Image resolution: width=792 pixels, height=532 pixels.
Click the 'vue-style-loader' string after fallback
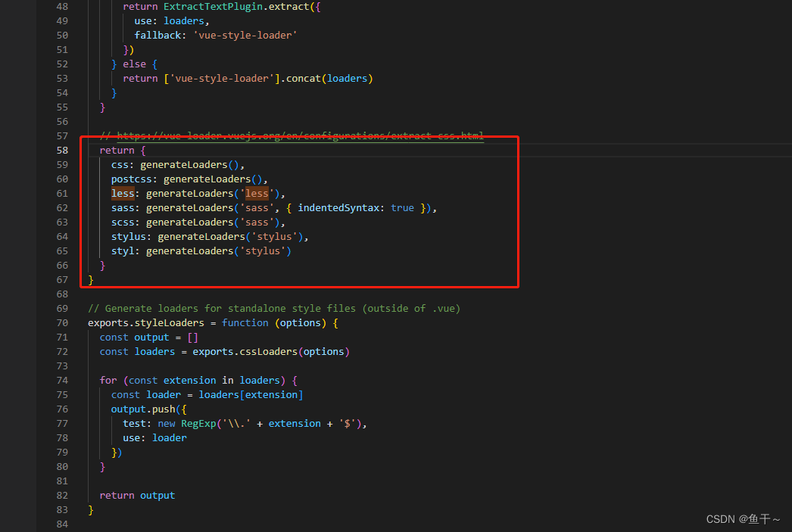tap(245, 36)
